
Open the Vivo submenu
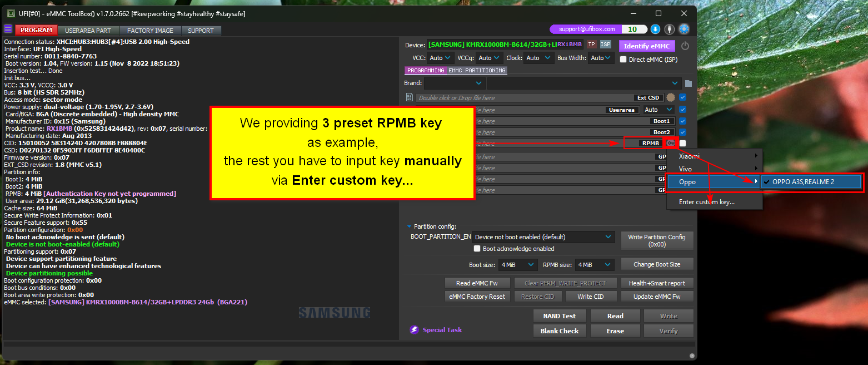point(714,169)
